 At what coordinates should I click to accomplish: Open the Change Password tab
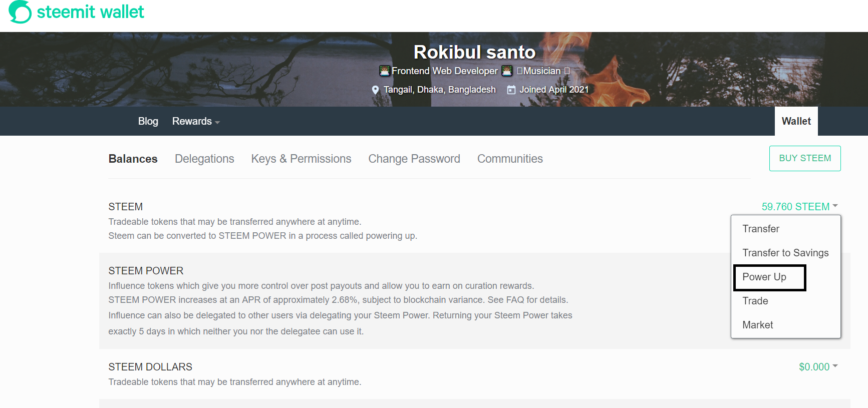point(414,159)
